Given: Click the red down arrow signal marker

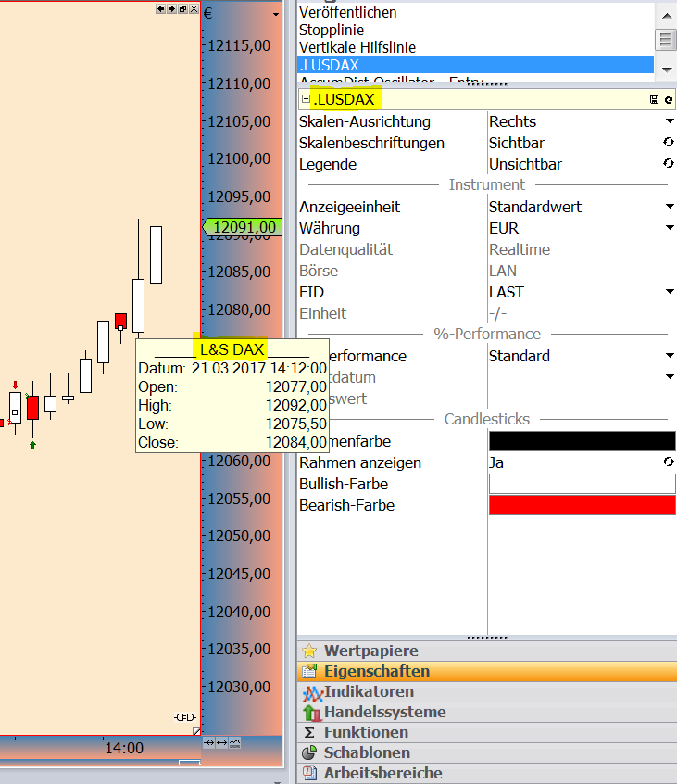Looking at the screenshot, I should point(16,385).
